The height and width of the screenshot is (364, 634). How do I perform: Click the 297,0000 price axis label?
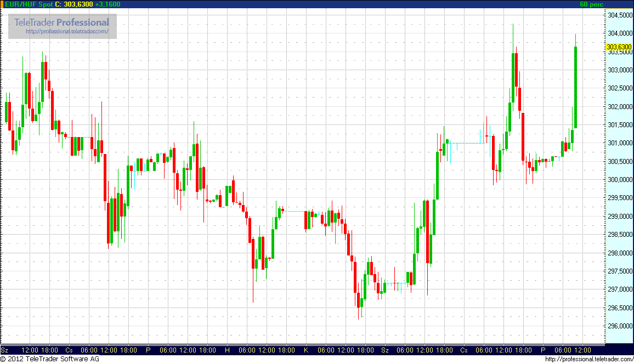pos(620,289)
